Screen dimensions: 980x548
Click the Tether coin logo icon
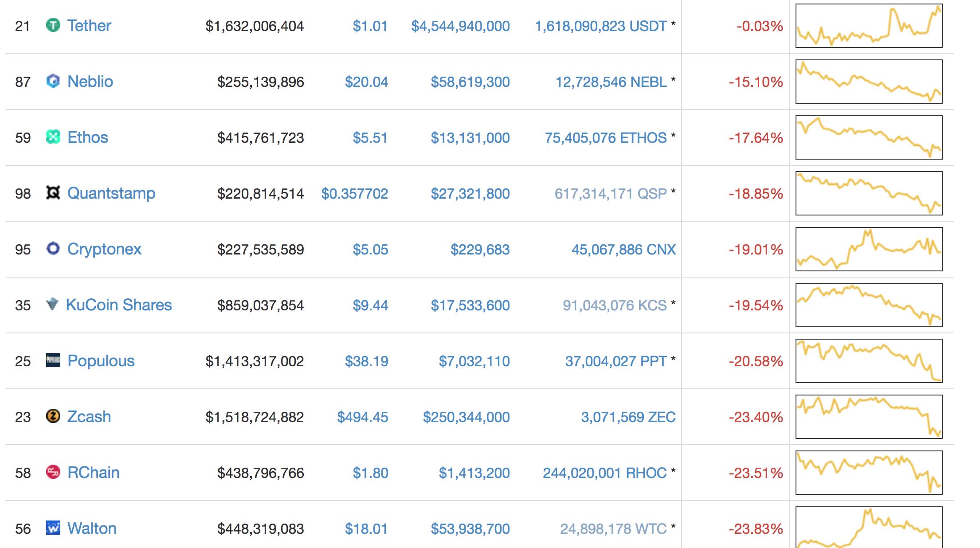pyautogui.click(x=53, y=25)
